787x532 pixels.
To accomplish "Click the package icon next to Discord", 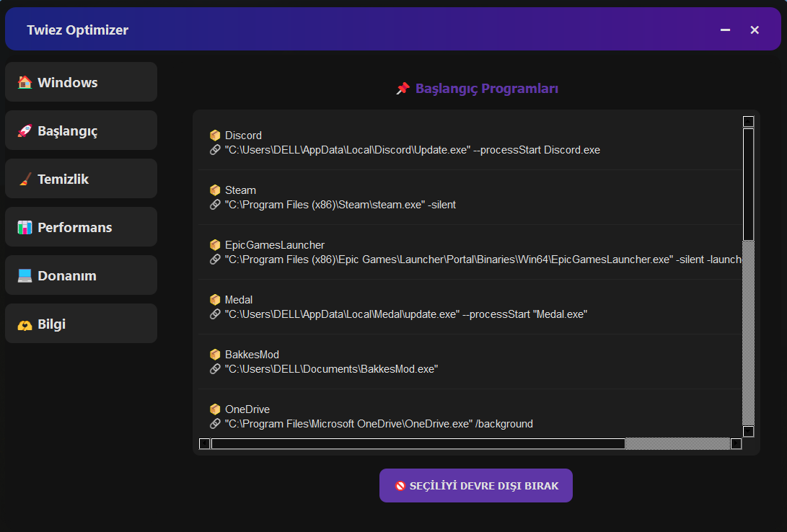I will (215, 136).
